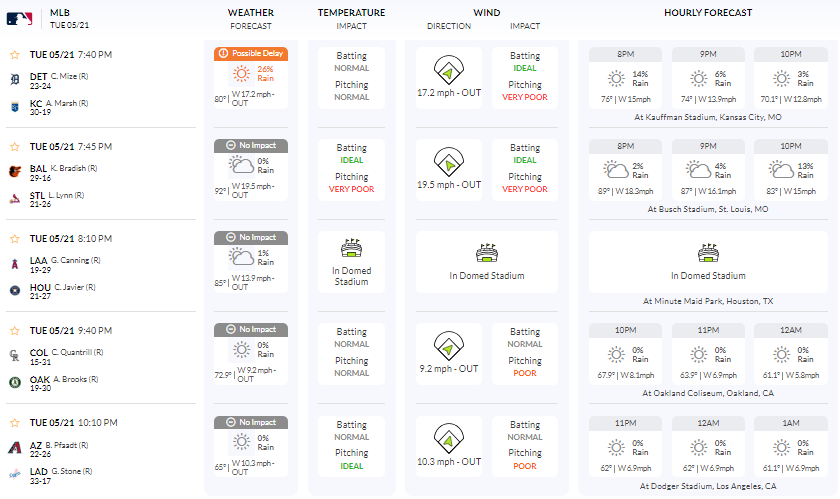The width and height of the screenshot is (840, 499).
Task: Toggle the star for BAL vs STL game
Action: pyautogui.click(x=14, y=147)
